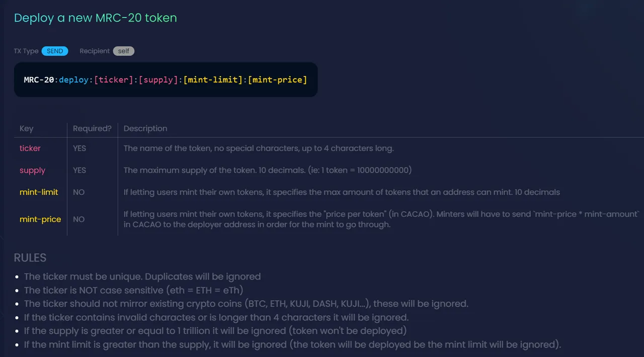Click the TX Type label

(26, 51)
